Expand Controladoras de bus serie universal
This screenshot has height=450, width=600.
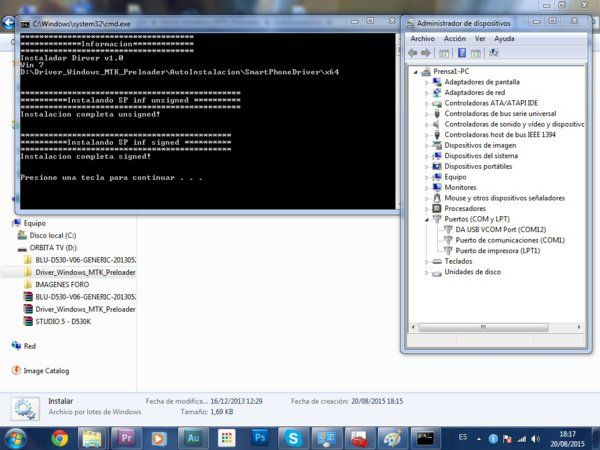[426, 114]
